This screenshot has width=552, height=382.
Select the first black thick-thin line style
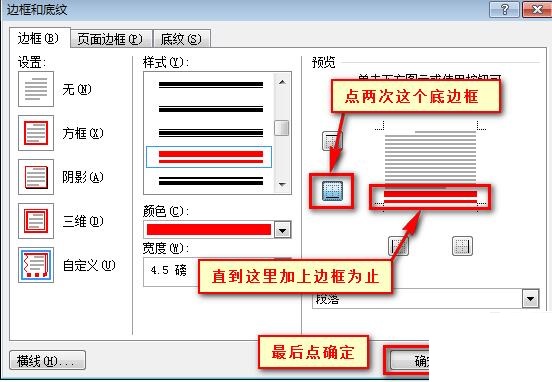(x=211, y=84)
